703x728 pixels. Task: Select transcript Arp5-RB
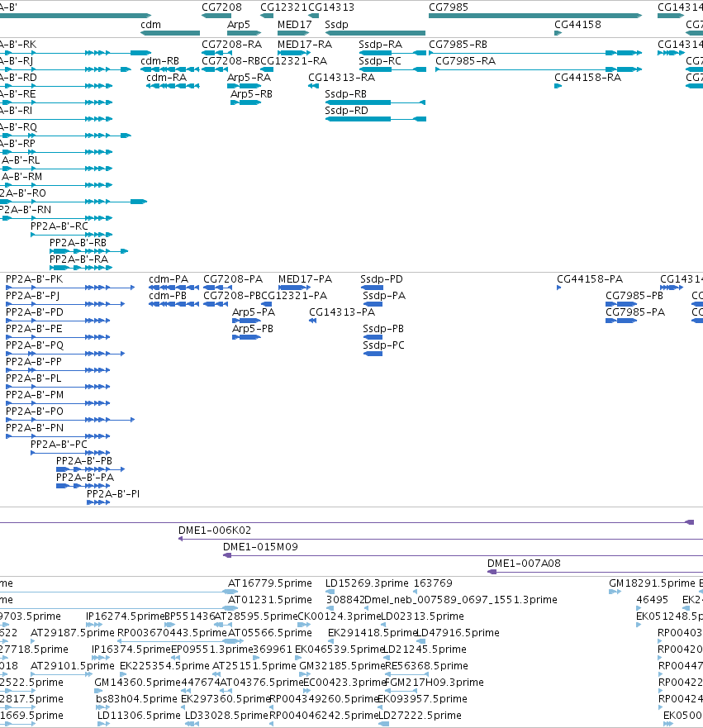(x=246, y=102)
